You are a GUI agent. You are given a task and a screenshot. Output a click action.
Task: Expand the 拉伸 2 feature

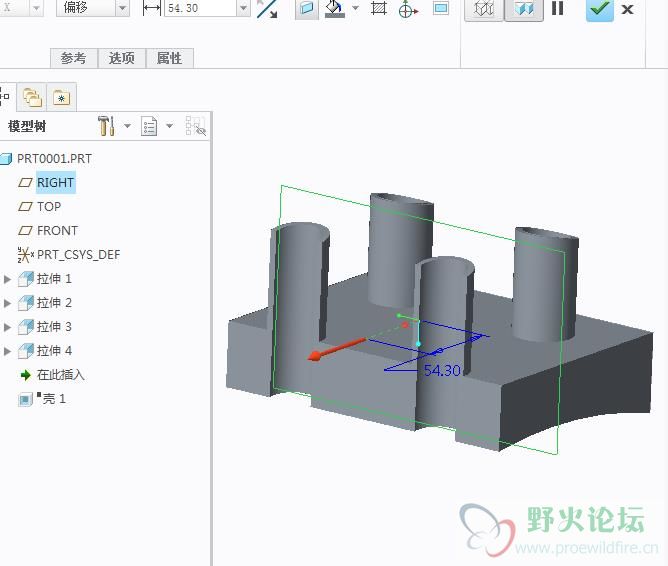click(7, 303)
